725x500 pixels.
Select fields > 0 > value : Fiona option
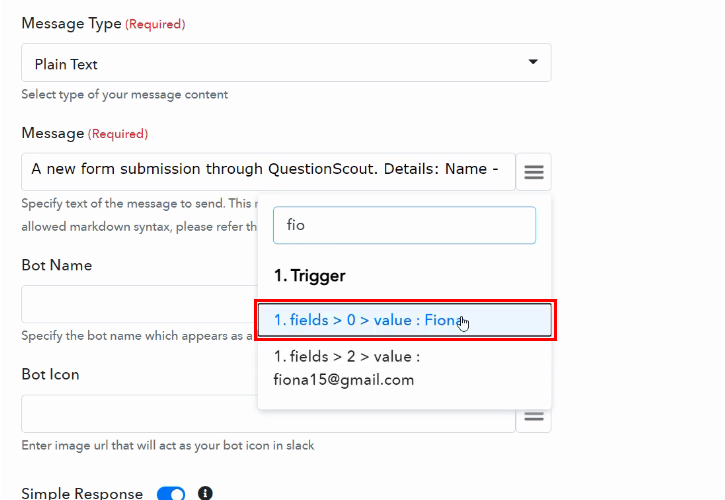click(x=405, y=320)
